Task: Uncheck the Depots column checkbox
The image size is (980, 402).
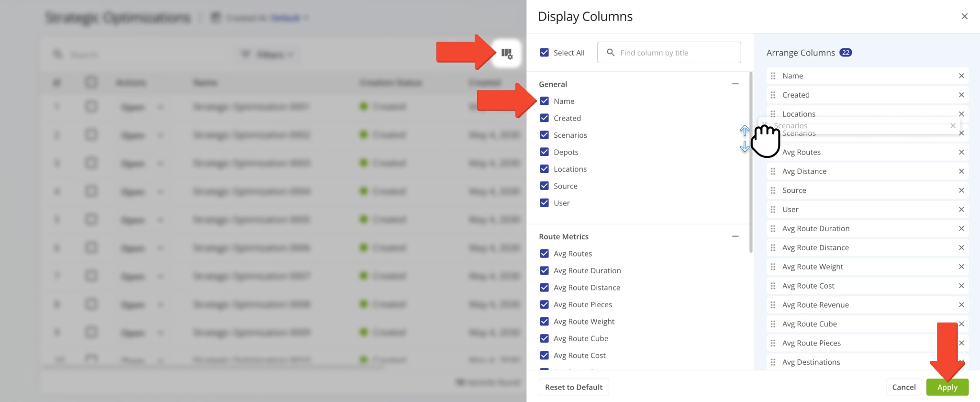Action: click(x=544, y=152)
